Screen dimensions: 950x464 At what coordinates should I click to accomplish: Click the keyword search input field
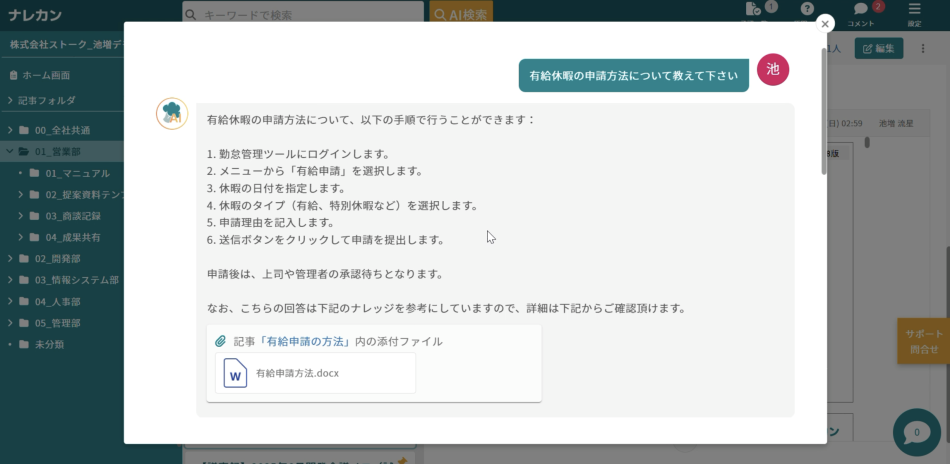tap(304, 15)
